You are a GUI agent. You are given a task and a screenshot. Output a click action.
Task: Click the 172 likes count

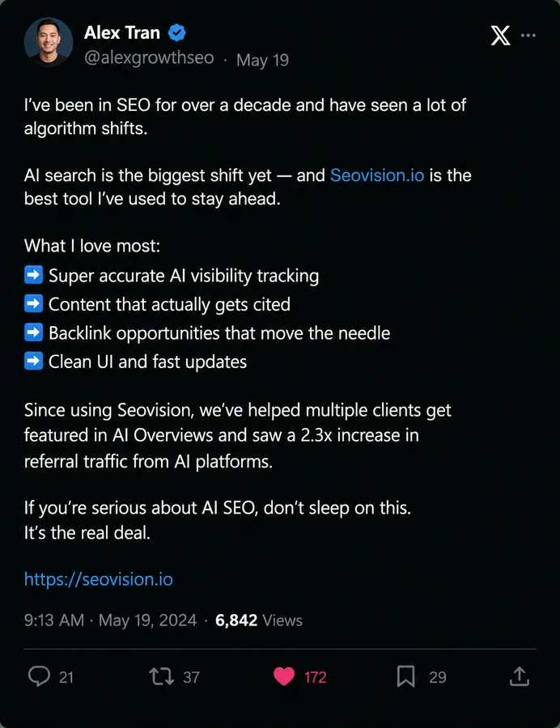pyautogui.click(x=316, y=677)
